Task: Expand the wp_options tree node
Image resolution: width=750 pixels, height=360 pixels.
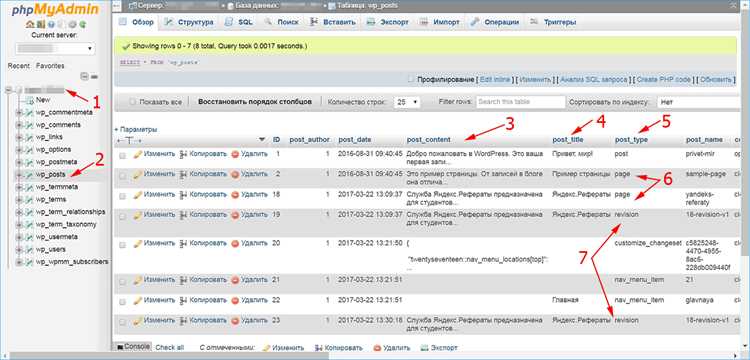Action: (19, 150)
